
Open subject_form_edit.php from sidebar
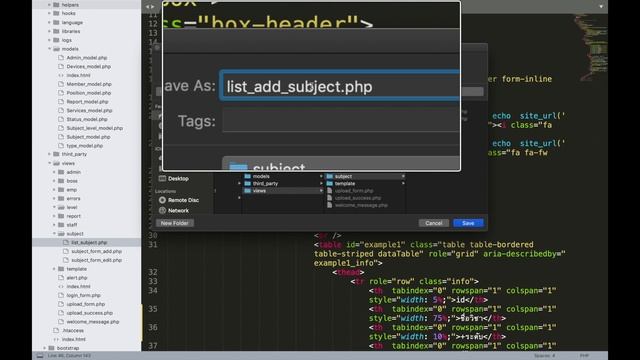(x=96, y=260)
